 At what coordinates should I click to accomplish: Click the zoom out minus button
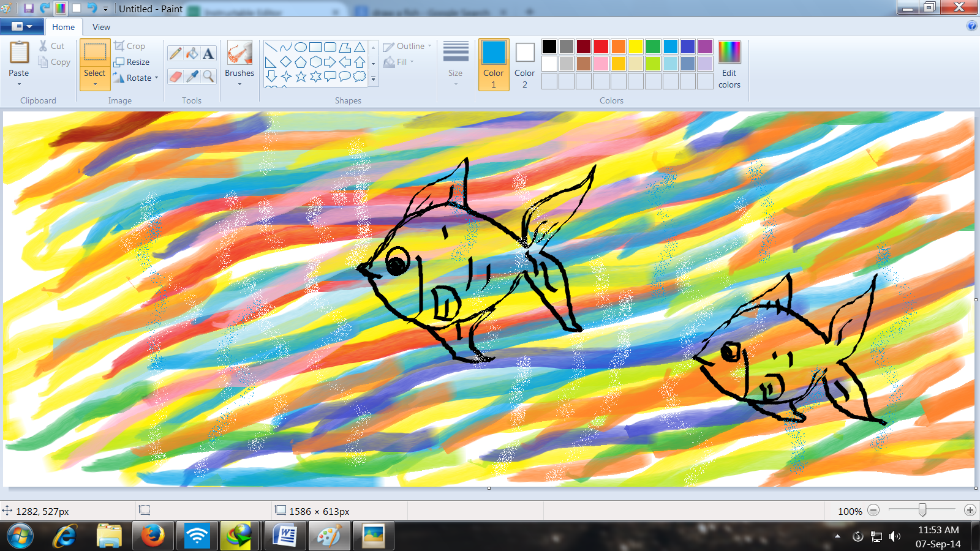(874, 510)
